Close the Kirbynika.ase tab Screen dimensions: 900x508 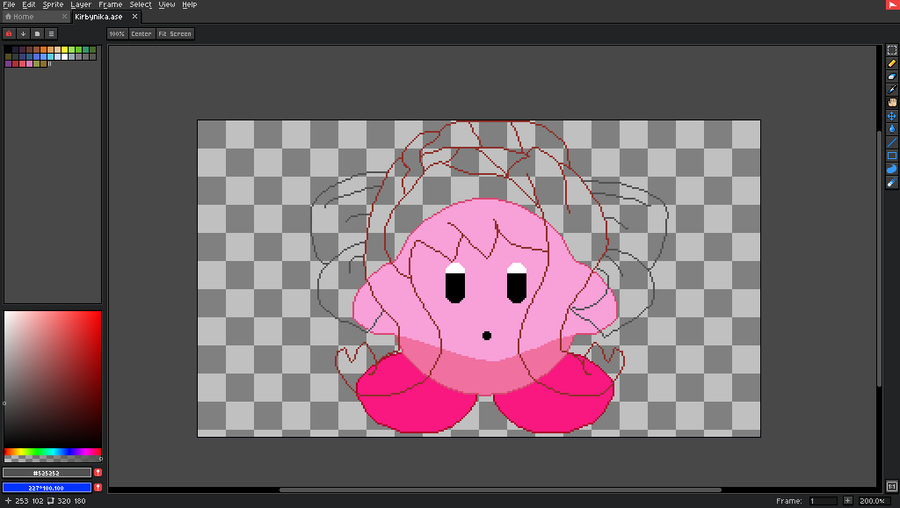tap(135, 17)
